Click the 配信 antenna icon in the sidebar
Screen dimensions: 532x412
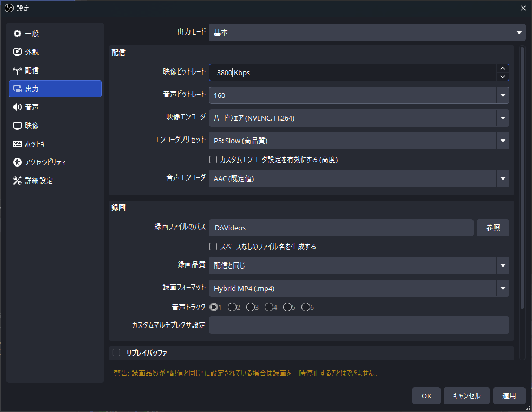(17, 70)
